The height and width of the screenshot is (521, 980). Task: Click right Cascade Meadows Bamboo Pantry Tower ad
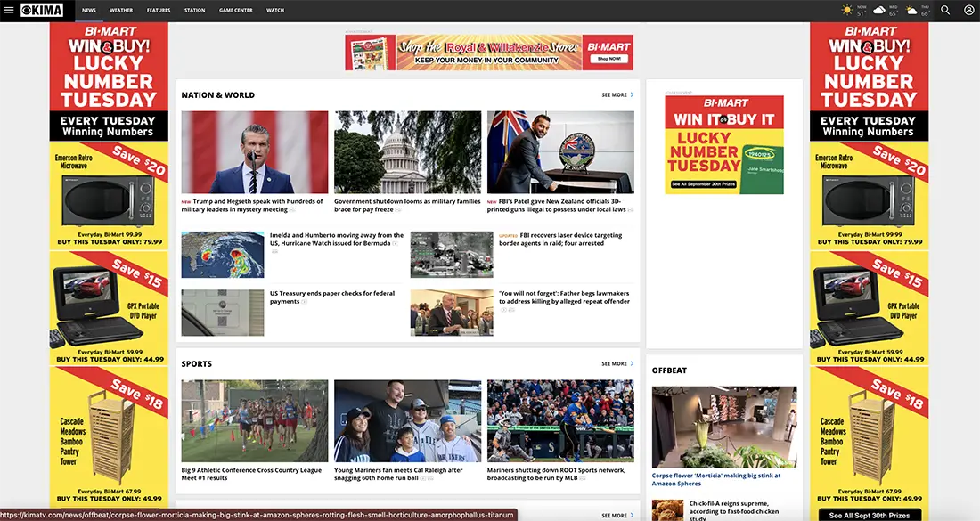[x=869, y=436]
